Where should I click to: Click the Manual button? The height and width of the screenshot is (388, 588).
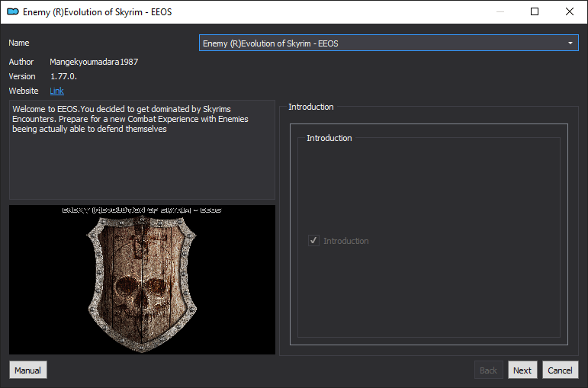[x=27, y=370]
